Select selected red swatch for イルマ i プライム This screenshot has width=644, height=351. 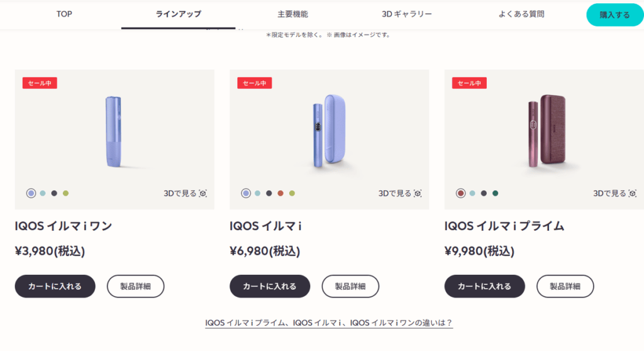461,193
